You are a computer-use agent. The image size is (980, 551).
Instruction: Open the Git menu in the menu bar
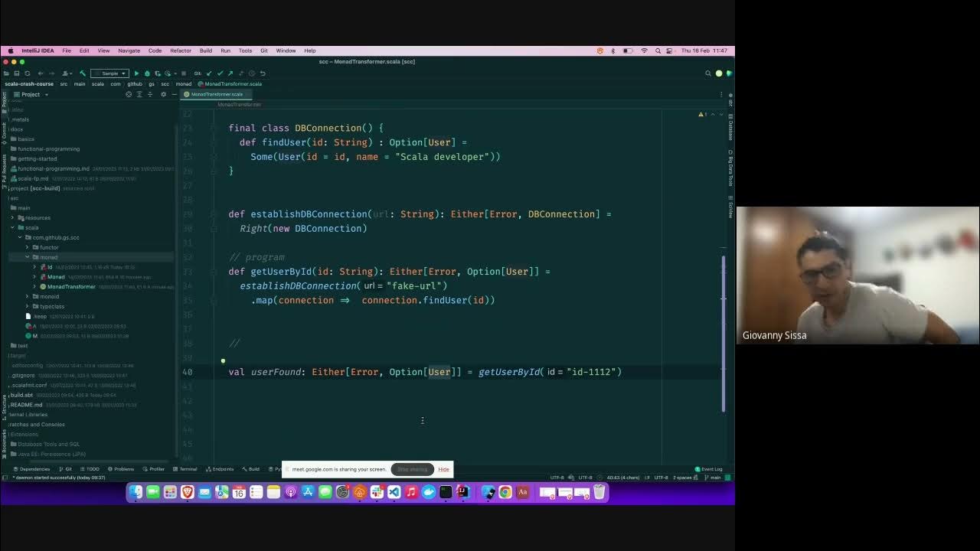pos(263,51)
